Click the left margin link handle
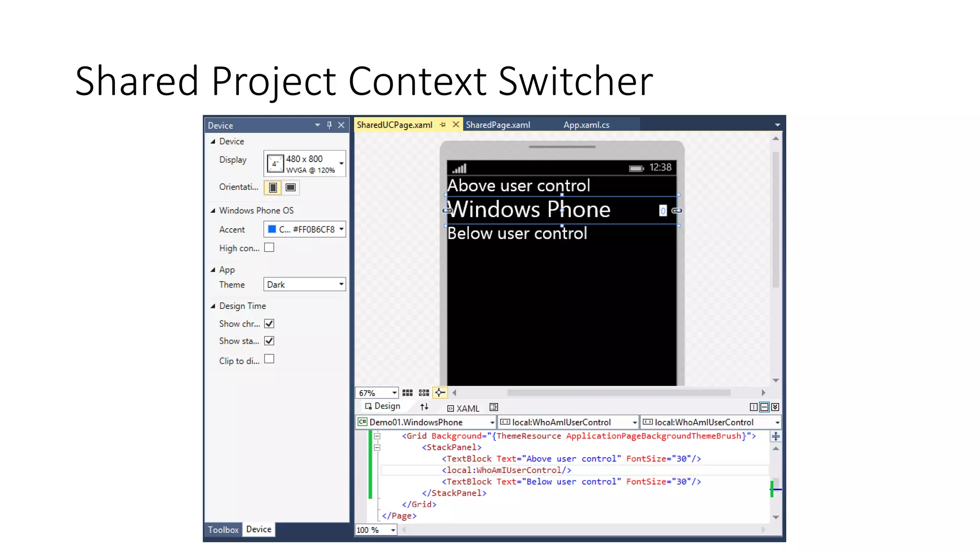 447,210
